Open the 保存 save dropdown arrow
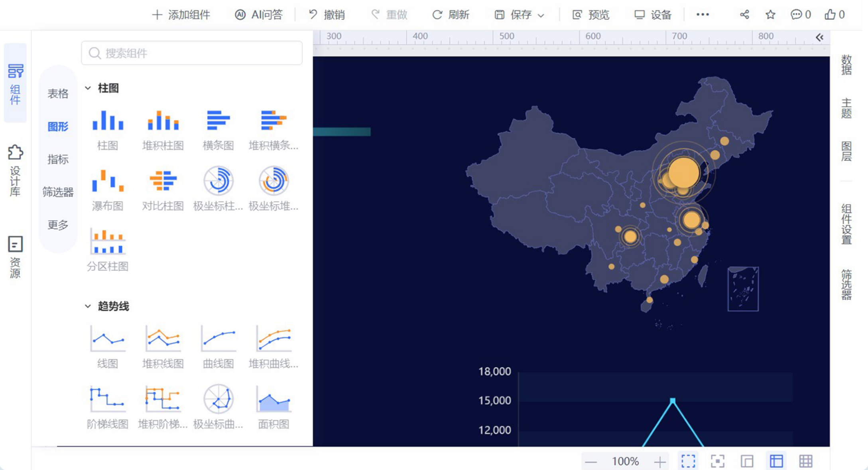Screen dimensions: 868x470 [541, 16]
